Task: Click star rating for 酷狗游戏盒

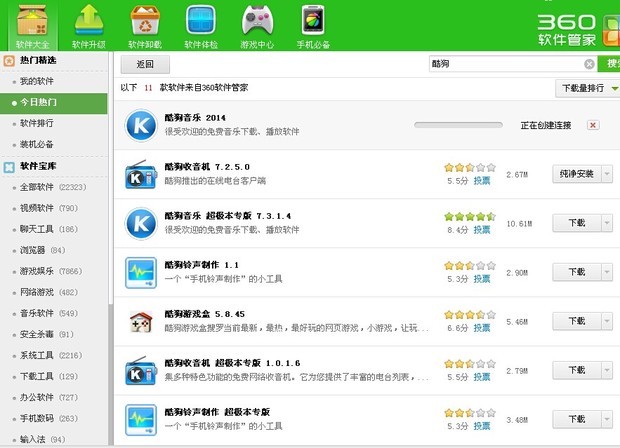Action: click(470, 315)
